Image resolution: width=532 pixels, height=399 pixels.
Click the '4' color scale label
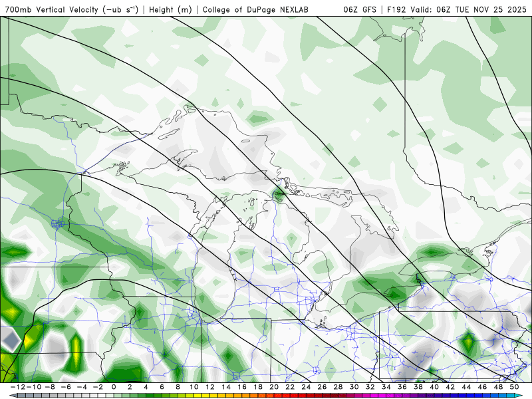[x=146, y=387]
